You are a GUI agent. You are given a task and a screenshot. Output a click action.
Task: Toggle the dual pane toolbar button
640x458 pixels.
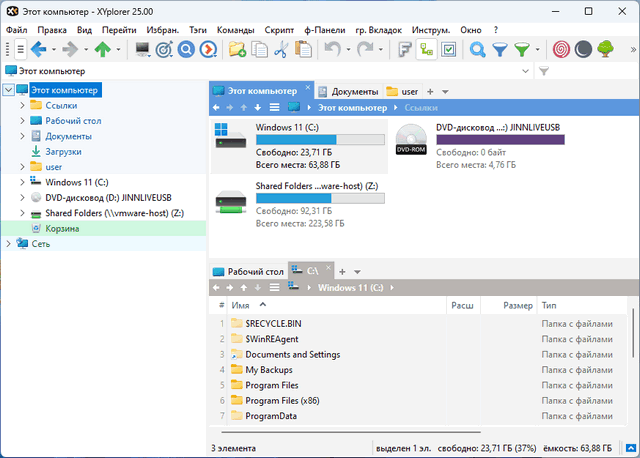pos(427,49)
